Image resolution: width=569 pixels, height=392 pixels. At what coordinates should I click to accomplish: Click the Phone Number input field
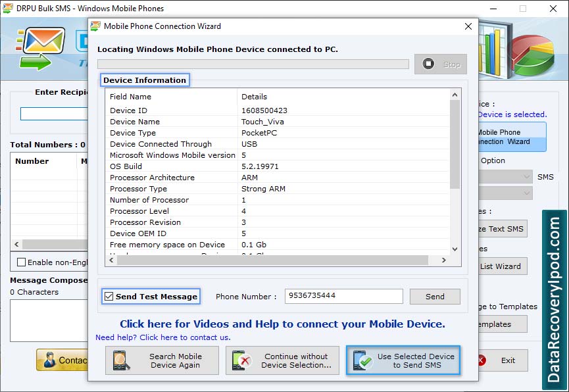(x=343, y=296)
